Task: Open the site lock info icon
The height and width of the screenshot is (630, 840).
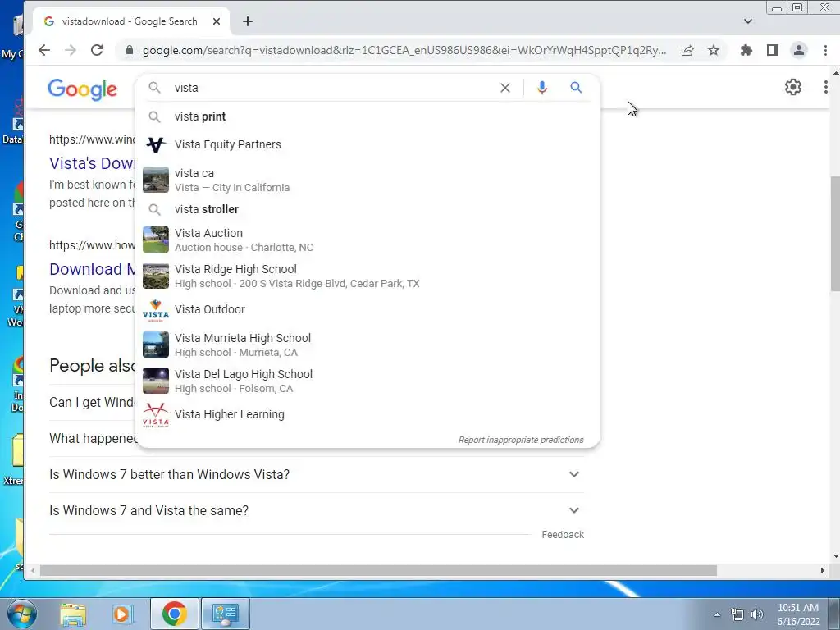Action: point(129,50)
